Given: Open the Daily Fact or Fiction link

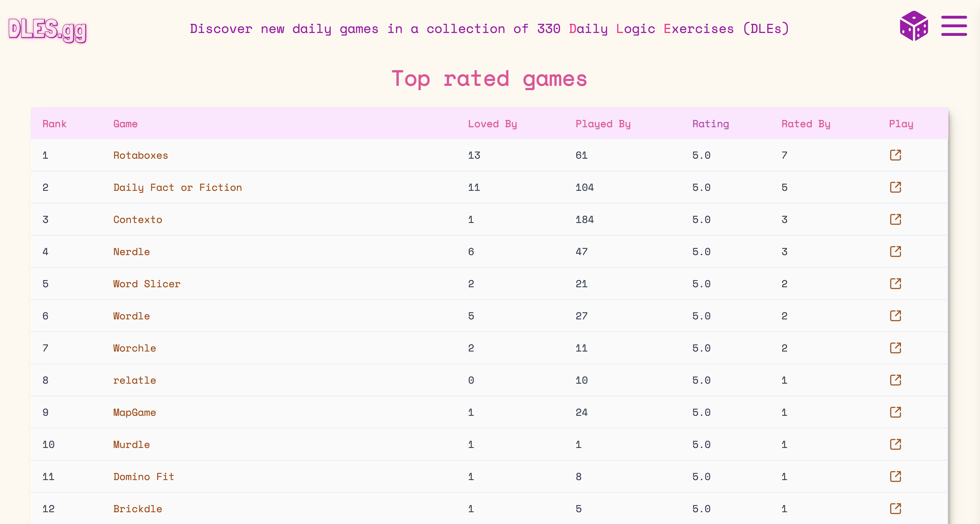Looking at the screenshot, I should pyautogui.click(x=178, y=187).
